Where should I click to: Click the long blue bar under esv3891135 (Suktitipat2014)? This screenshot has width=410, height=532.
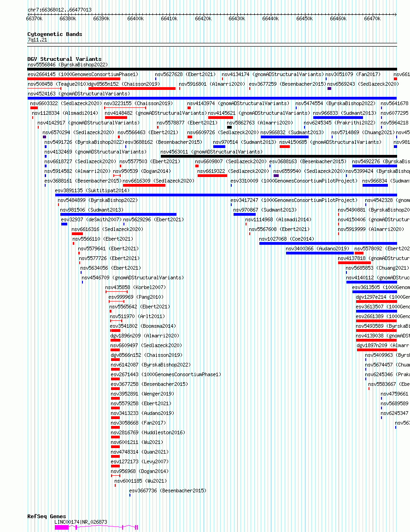226,195
